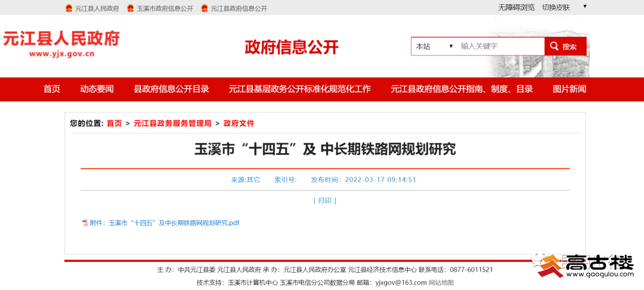This screenshot has height=290, width=644.
Task: Click the emblem icon beside 元江县政府信息公开
Action: (x=205, y=8)
